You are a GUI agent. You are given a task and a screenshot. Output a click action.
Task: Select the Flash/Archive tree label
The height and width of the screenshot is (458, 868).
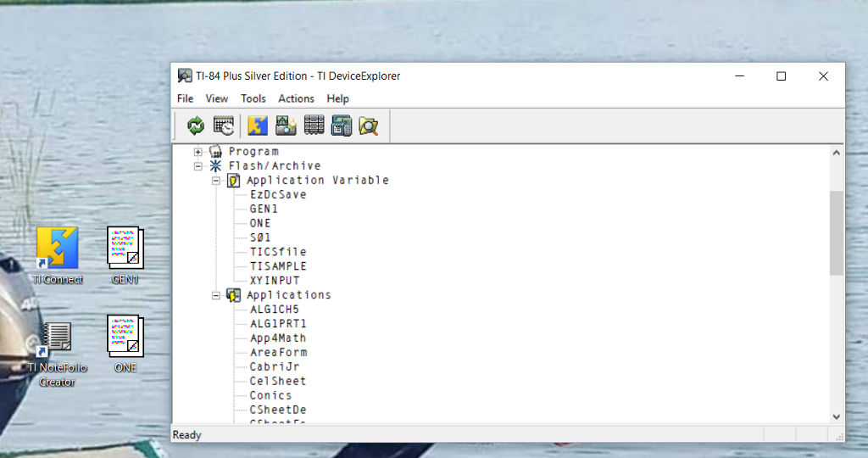click(275, 165)
